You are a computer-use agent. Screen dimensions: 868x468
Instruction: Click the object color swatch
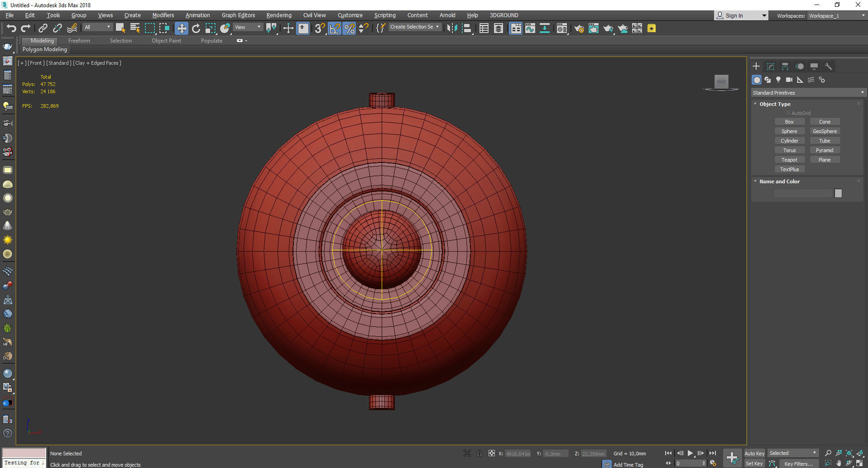tap(838, 193)
